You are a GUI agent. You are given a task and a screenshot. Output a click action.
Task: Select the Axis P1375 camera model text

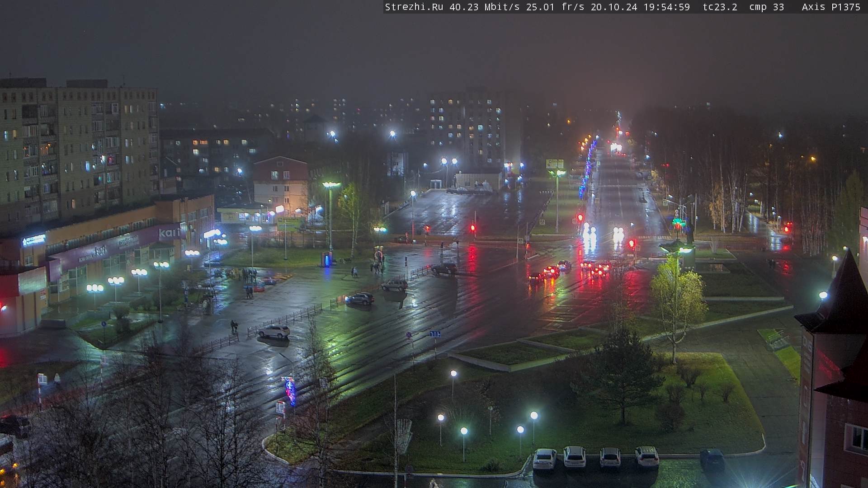point(831,7)
